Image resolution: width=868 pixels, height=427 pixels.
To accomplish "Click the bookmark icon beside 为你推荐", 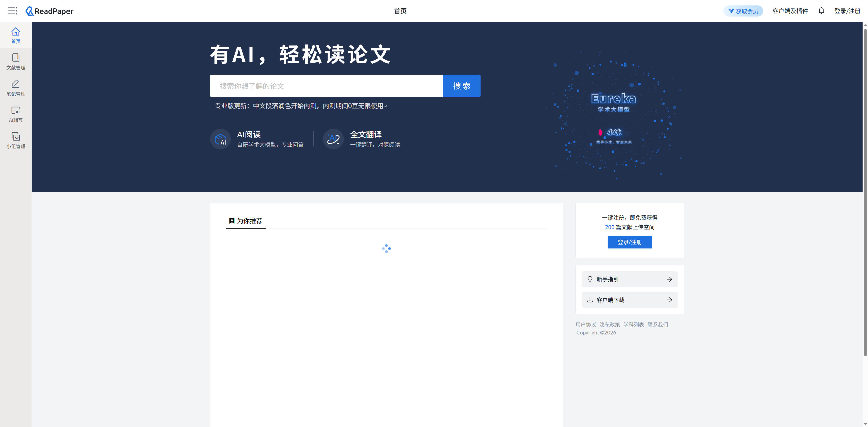I will [232, 221].
